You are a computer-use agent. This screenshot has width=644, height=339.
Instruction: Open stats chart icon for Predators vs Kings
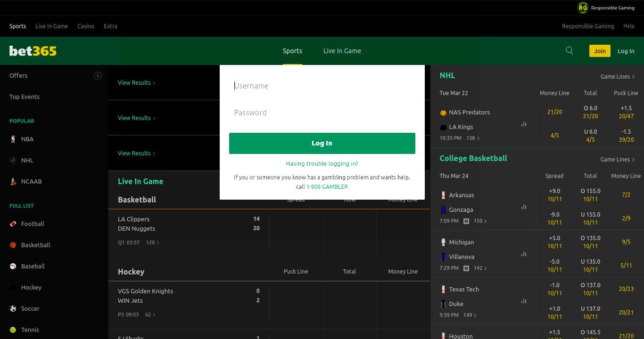524,124
